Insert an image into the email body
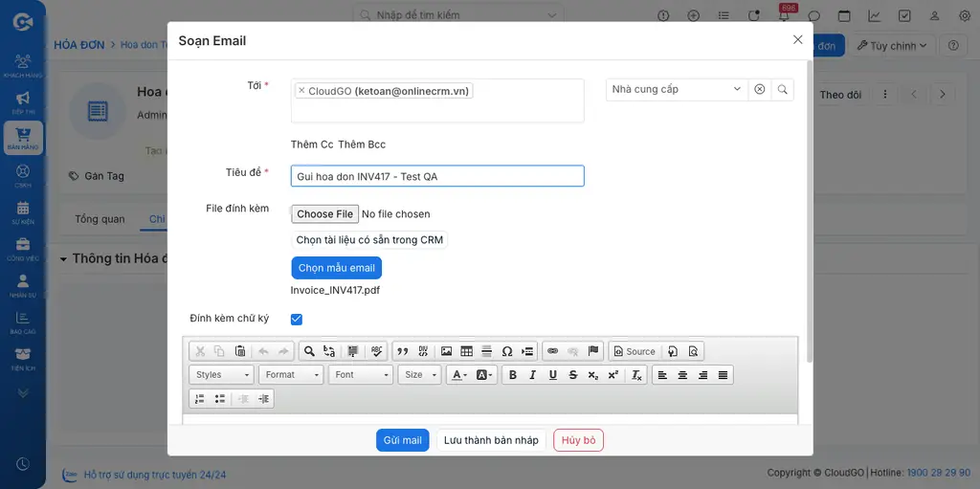Image resolution: width=980 pixels, height=489 pixels. click(446, 351)
